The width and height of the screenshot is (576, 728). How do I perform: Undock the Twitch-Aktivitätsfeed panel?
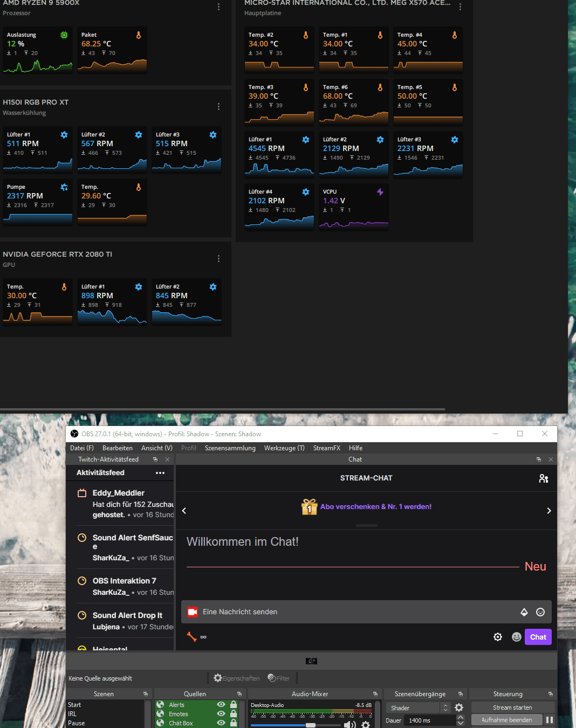pos(155,459)
